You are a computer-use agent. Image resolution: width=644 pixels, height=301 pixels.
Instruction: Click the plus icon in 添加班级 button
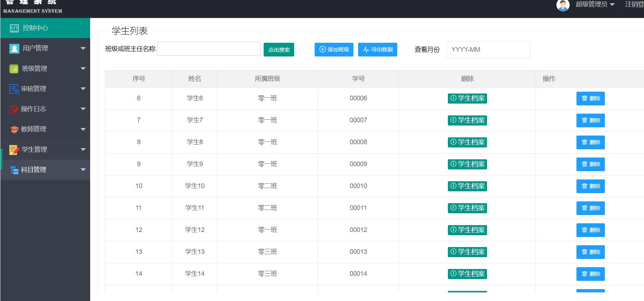(x=323, y=49)
